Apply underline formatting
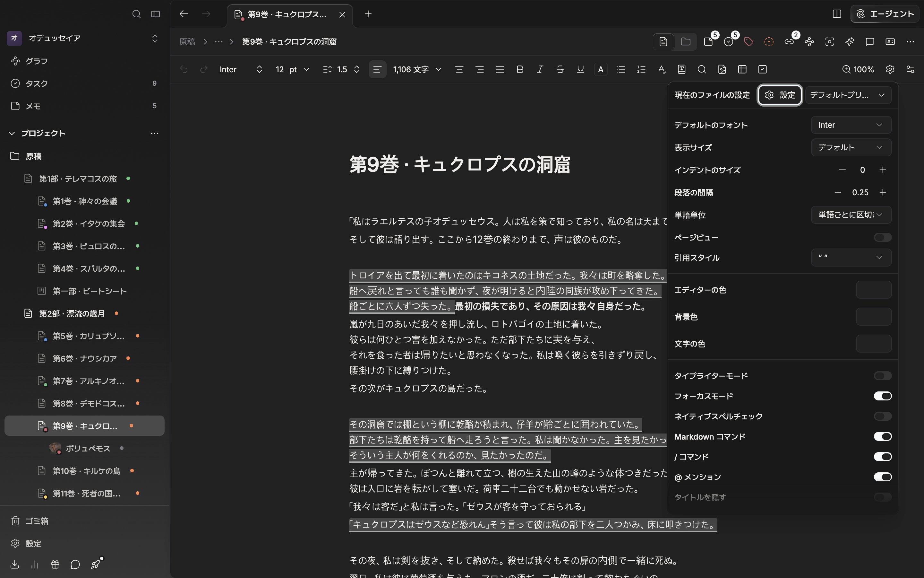Viewport: 924px width, 578px height. click(580, 69)
